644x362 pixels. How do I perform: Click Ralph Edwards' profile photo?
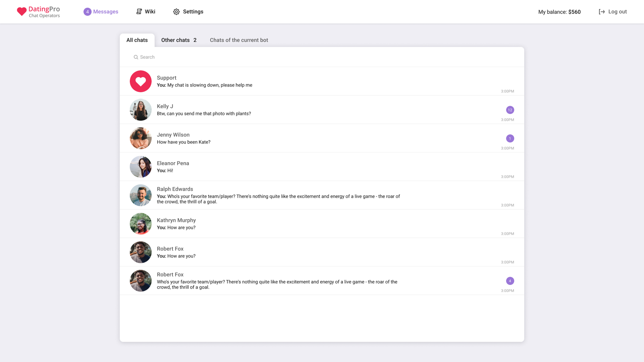140,195
